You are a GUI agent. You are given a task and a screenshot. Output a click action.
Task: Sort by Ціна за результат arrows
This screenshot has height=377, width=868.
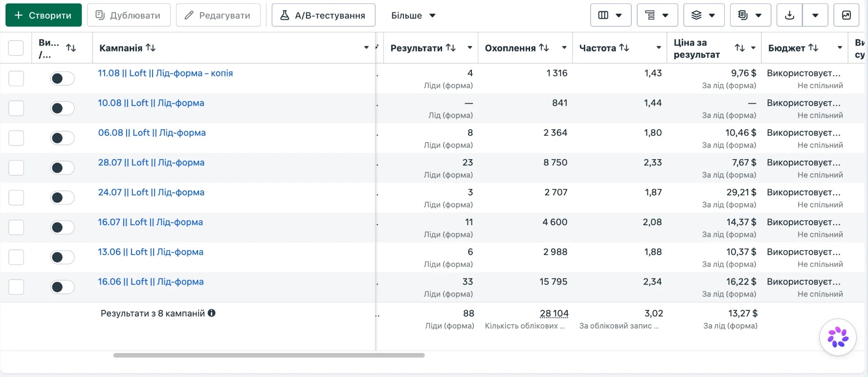(740, 47)
